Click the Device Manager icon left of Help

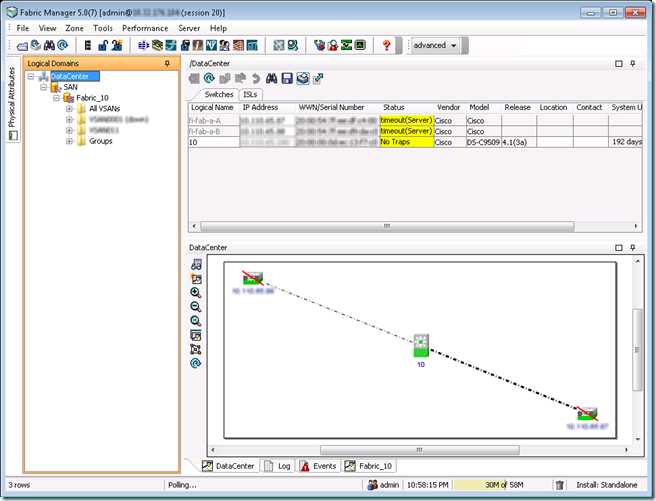pos(360,45)
